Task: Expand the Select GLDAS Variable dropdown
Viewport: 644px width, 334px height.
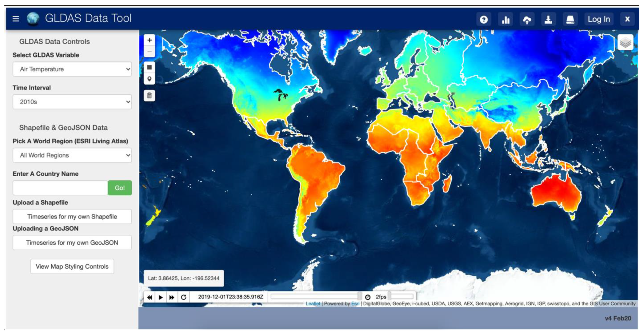Action: (x=72, y=69)
